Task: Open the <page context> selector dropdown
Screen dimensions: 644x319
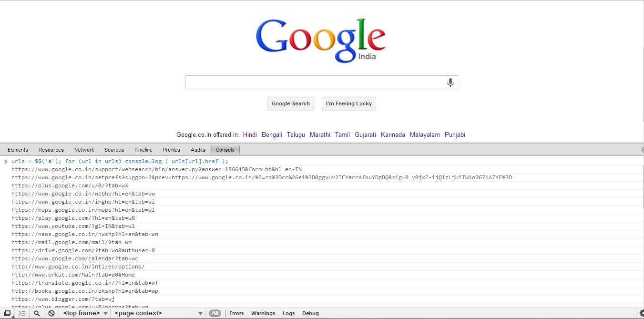Action: (x=159, y=313)
